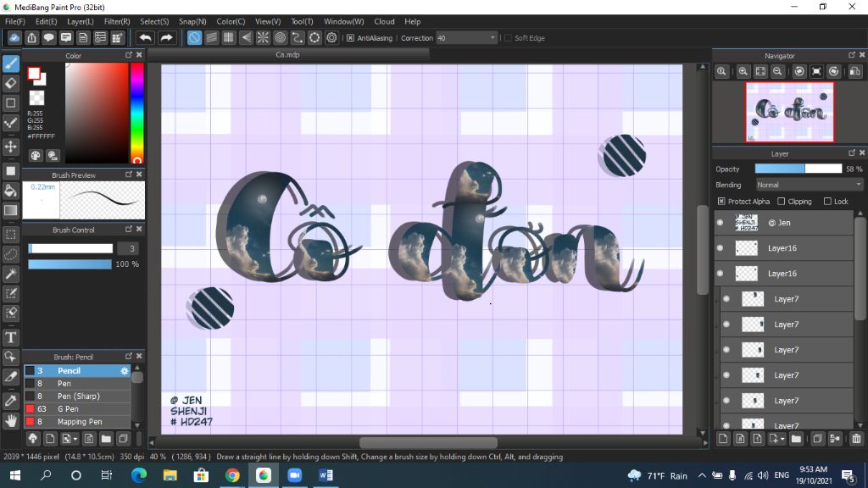The image size is (868, 488).
Task: Add new layer folder in Layer panel
Action: coord(796,439)
